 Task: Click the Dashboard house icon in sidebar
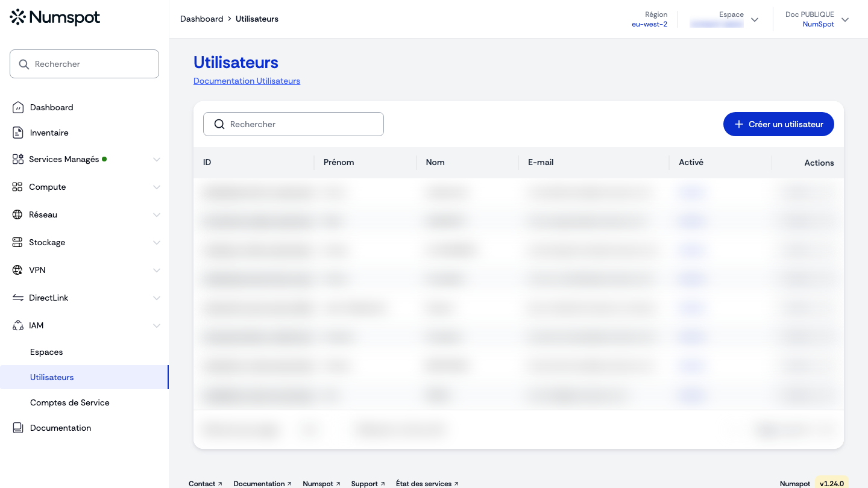point(18,107)
